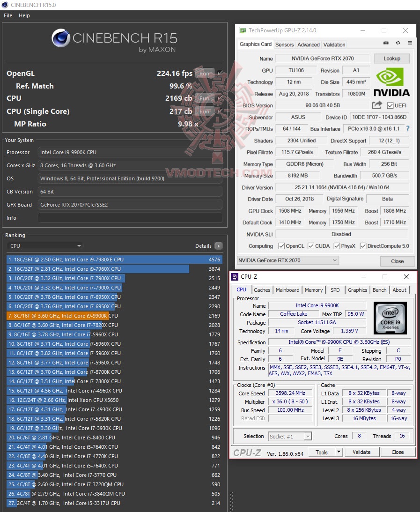Open the Ranking CPU dropdown
The image size is (420, 512).
coord(44,246)
